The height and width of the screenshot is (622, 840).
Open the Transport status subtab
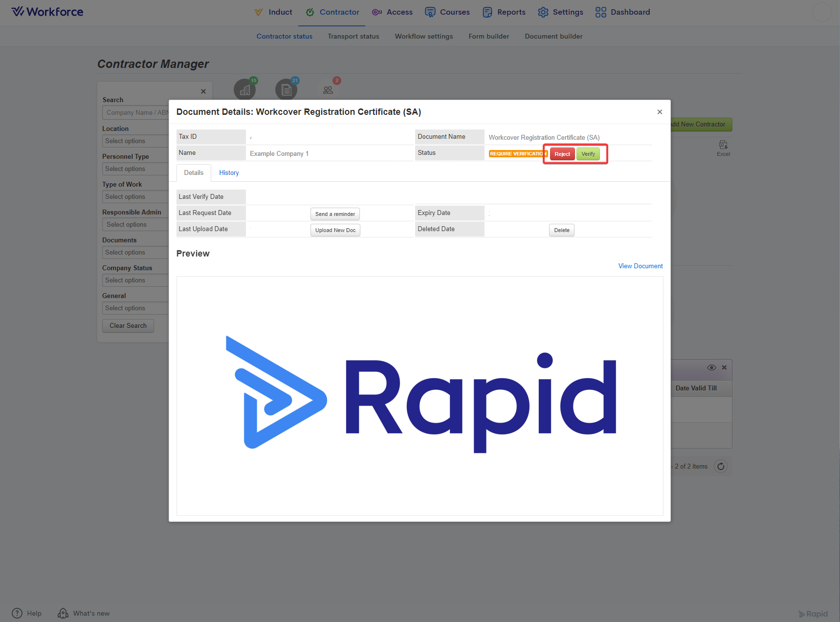[354, 36]
